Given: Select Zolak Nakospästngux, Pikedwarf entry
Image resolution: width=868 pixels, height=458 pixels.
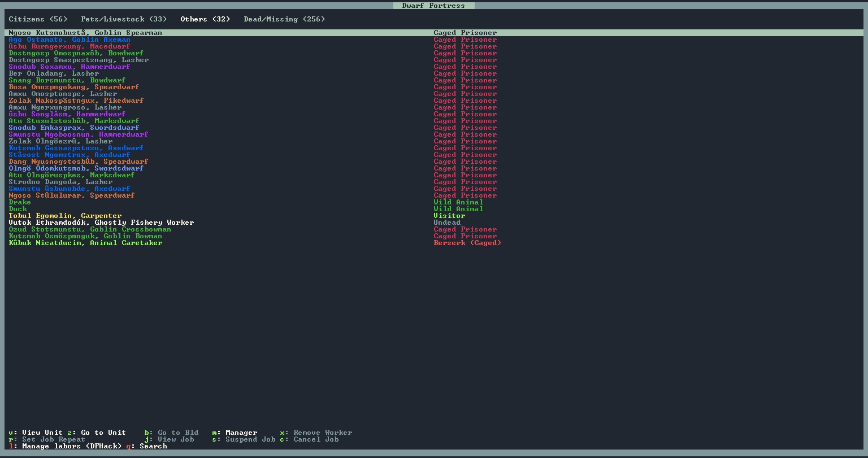Looking at the screenshot, I should [x=76, y=101].
